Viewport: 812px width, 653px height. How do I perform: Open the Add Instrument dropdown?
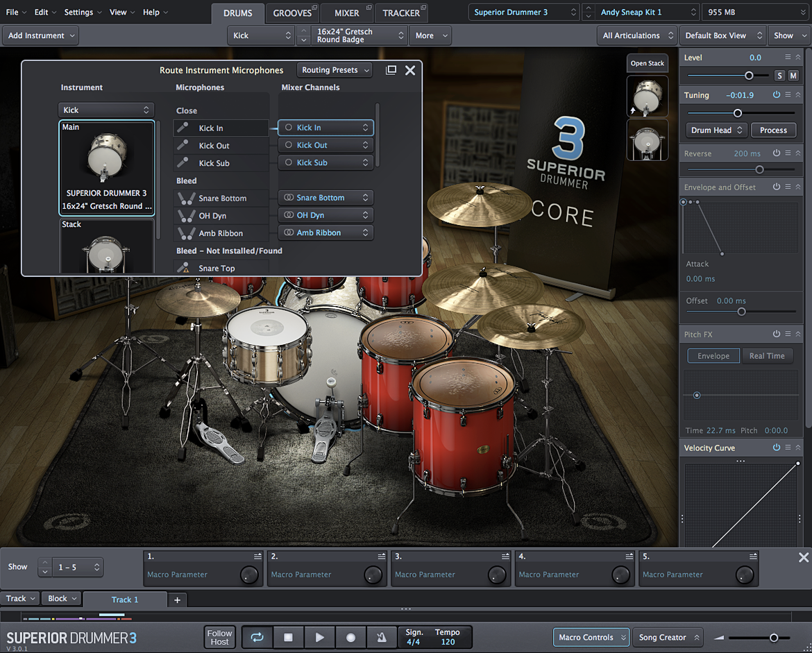click(40, 35)
